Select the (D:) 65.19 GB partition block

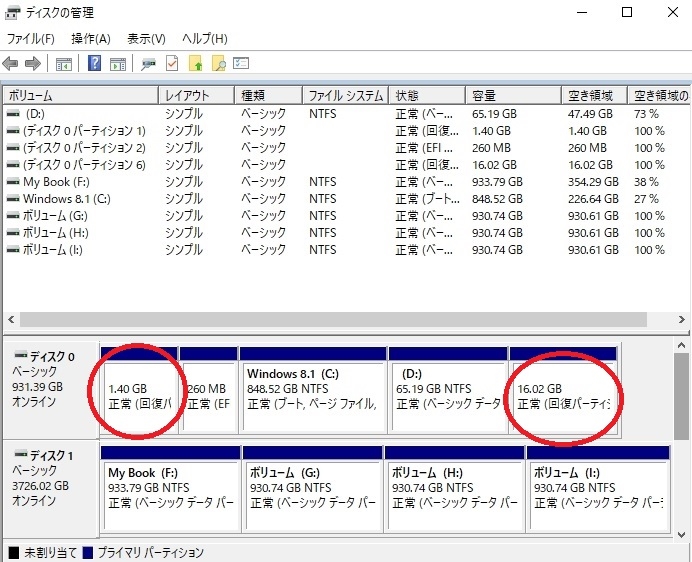(x=448, y=391)
